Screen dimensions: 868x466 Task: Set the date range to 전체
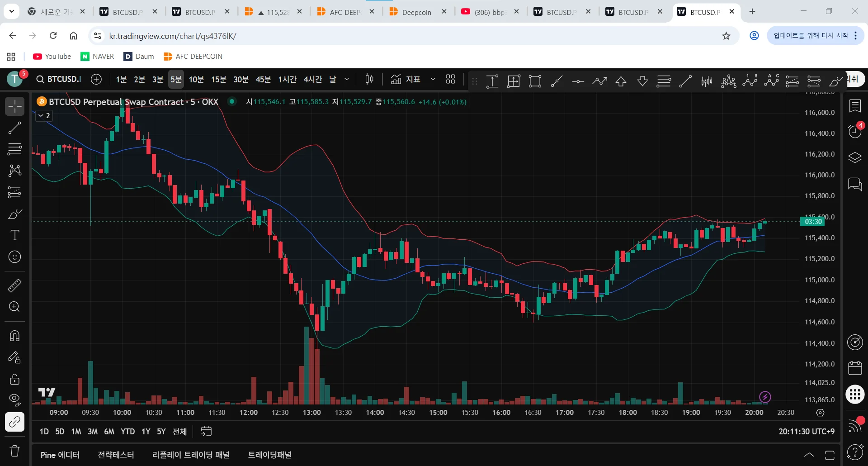pos(179,432)
